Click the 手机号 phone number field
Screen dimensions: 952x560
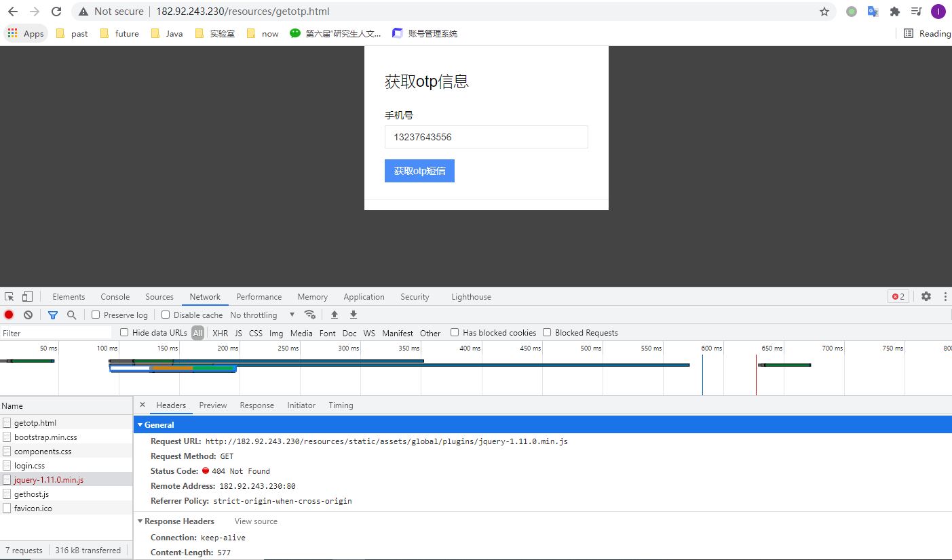486,137
